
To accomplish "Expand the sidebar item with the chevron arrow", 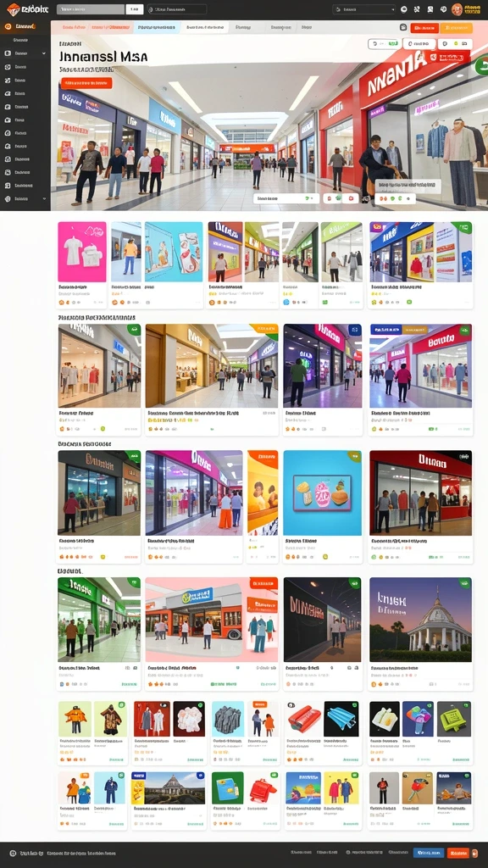I will click(x=25, y=53).
